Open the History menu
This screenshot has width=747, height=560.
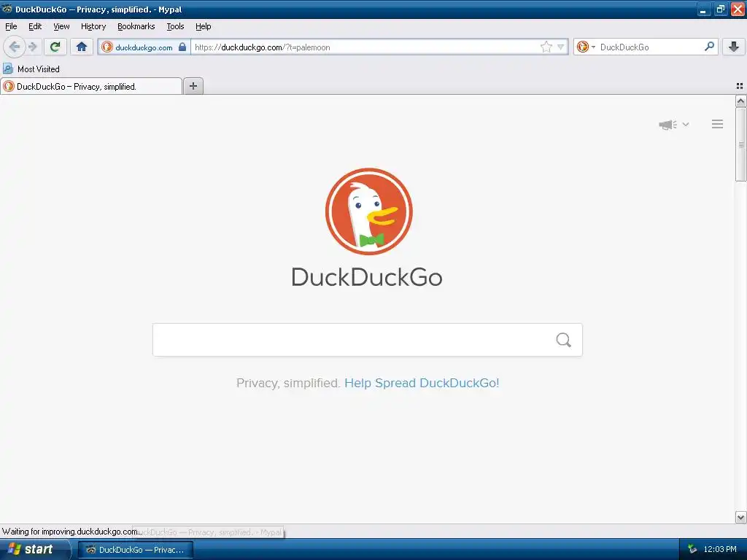tap(93, 26)
